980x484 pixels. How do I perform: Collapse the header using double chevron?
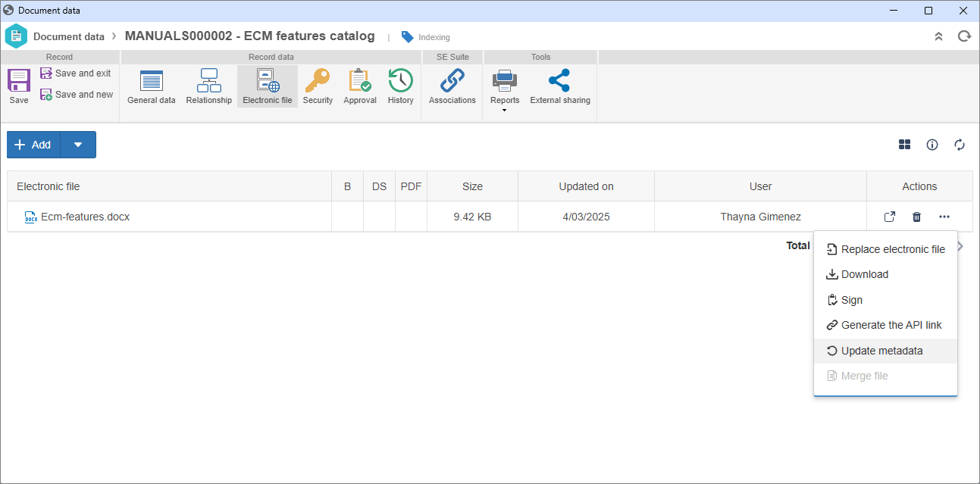(x=938, y=36)
